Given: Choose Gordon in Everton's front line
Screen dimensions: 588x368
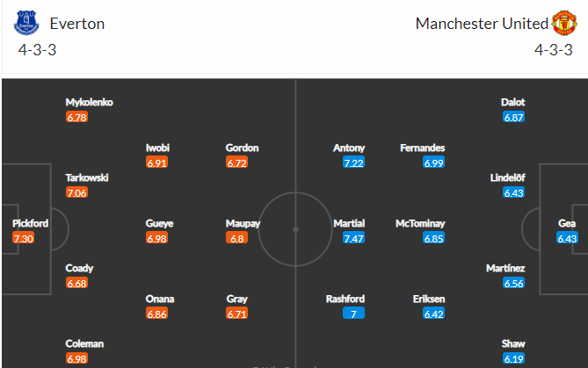Looking at the screenshot, I should 243,148.
